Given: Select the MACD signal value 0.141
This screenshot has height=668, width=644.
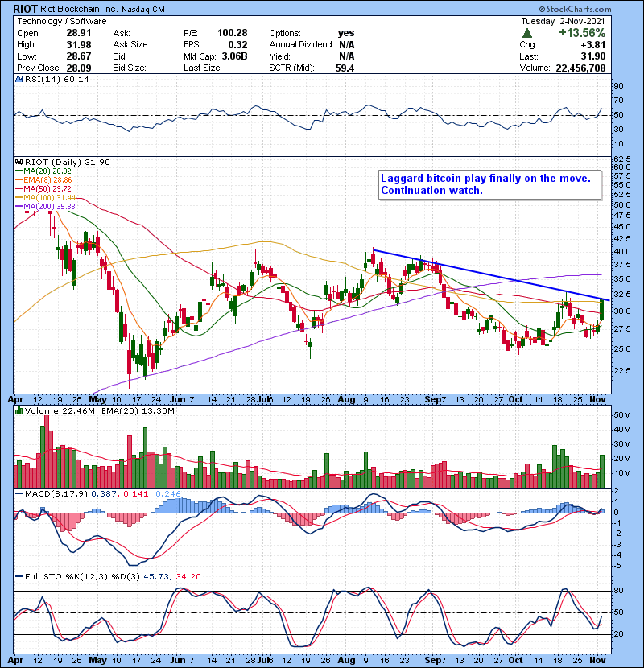Looking at the screenshot, I should (135, 493).
